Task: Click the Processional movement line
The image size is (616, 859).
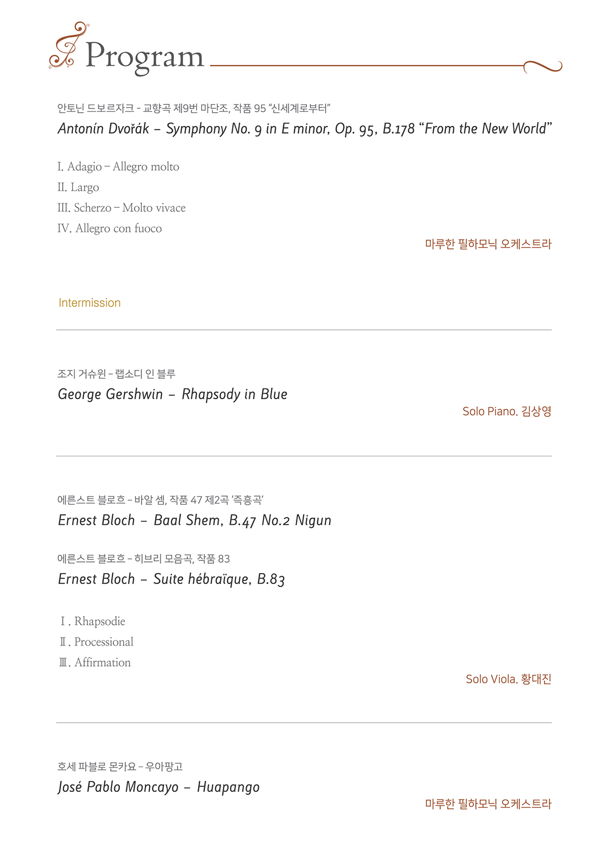Action: (96, 642)
